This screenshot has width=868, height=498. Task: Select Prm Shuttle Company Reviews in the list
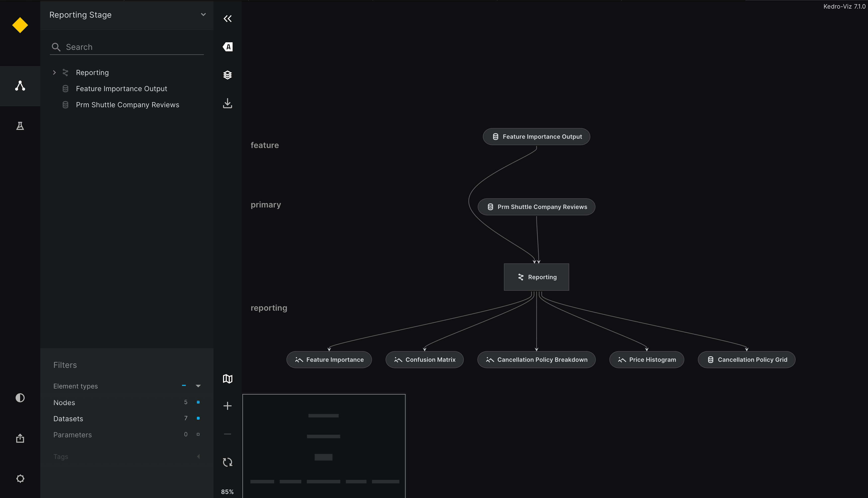click(x=128, y=105)
